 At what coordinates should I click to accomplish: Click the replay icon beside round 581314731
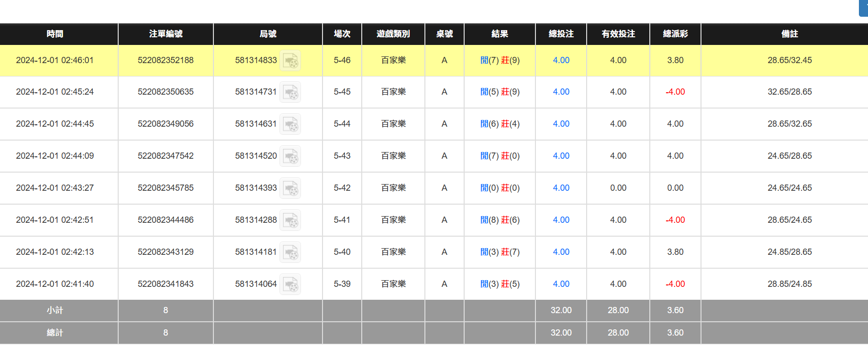coord(290,92)
